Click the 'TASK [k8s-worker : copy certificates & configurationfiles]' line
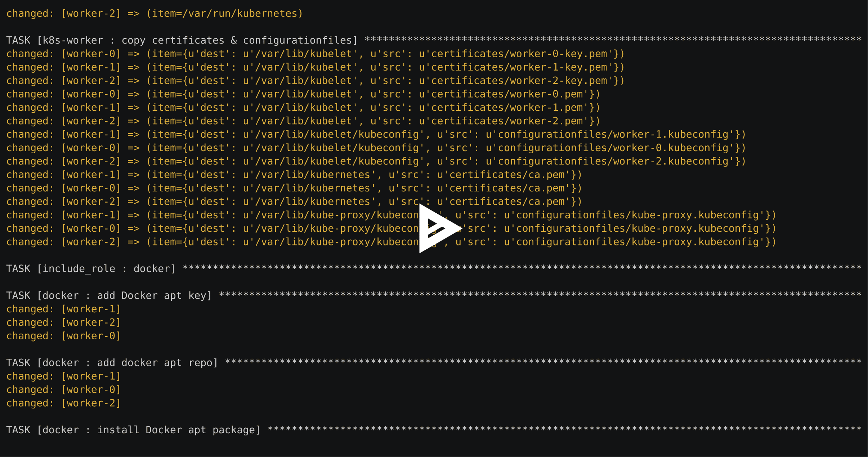868x457 pixels. click(x=434, y=40)
